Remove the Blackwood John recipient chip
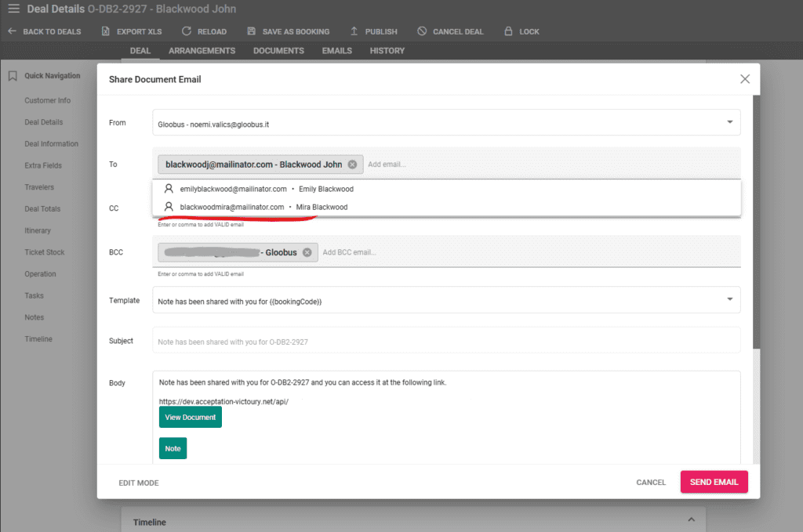This screenshot has width=803, height=532. (x=352, y=165)
